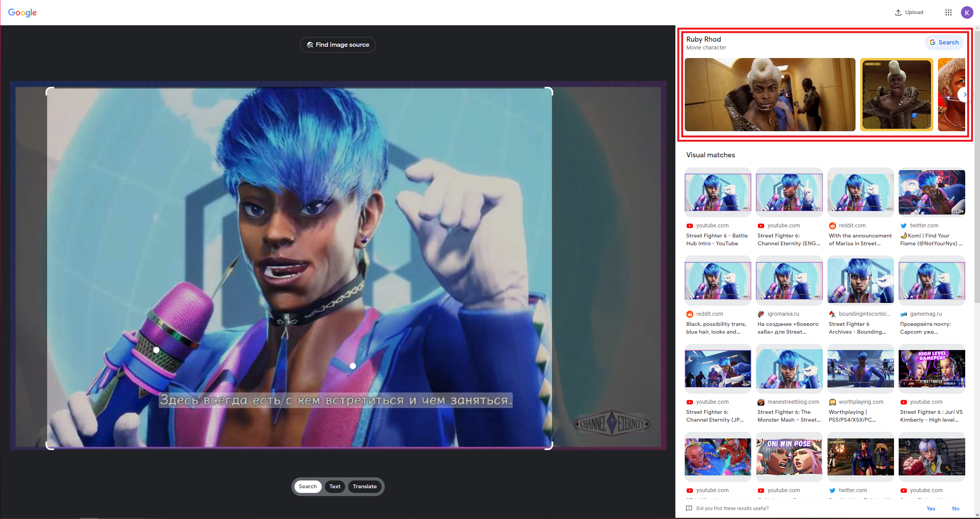The height and width of the screenshot is (519, 980).
Task: Open Street Fighter 6: Channel Eternity (JP result
Action: click(715, 416)
